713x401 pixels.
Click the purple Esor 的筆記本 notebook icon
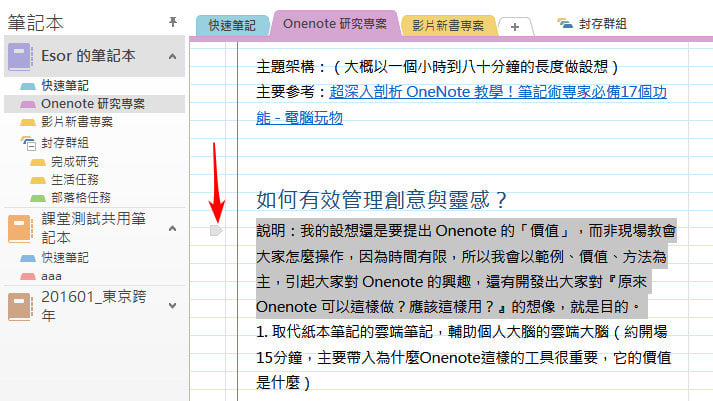(x=20, y=56)
